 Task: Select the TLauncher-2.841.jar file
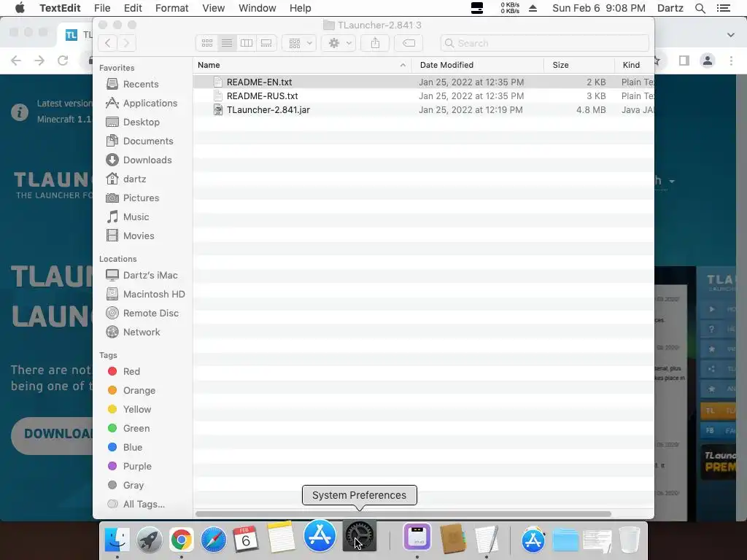424,109
